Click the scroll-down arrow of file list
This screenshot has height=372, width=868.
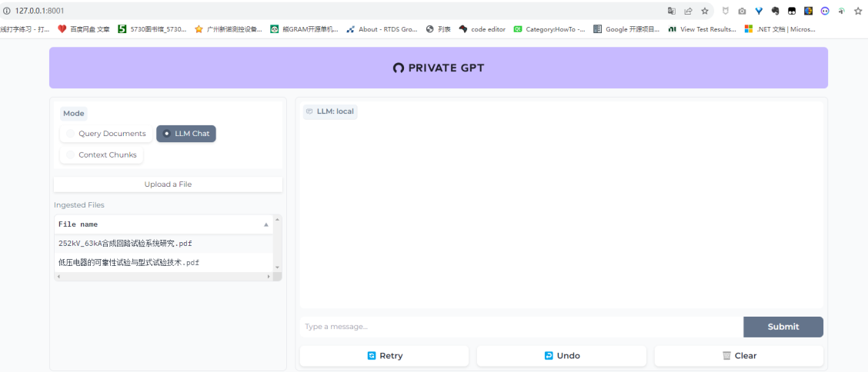pos(278,267)
